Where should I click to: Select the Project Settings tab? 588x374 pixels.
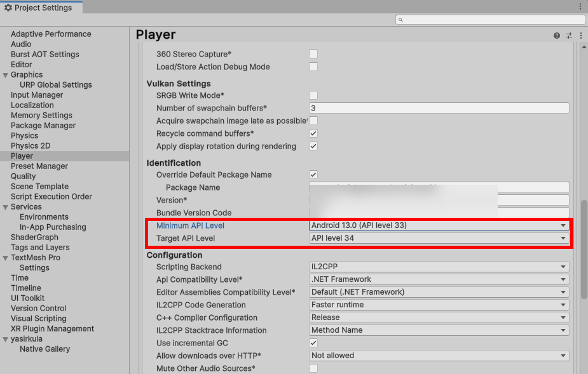41,8
